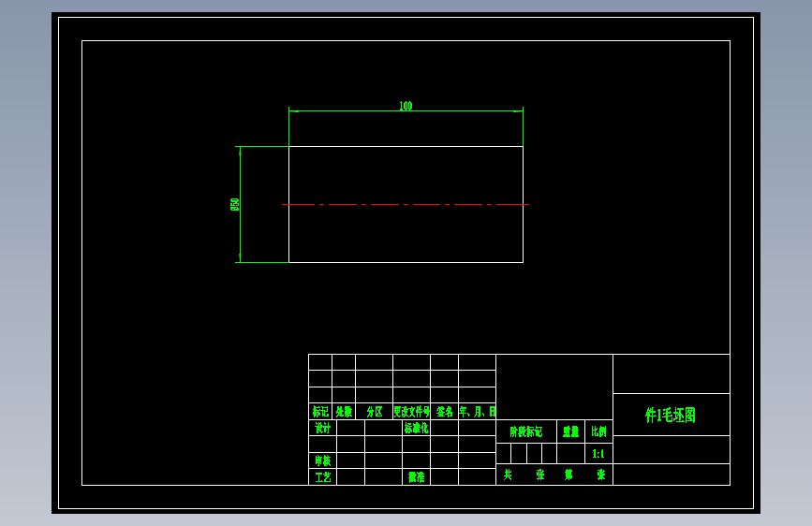The height and width of the screenshot is (526, 812).
Task: Select the '设计' row label
Action: tap(322, 428)
